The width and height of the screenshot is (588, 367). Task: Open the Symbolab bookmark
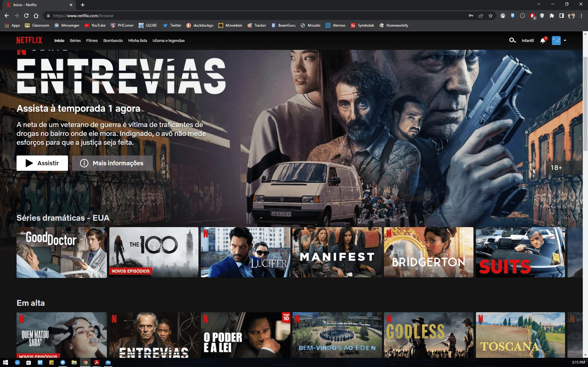coord(362,25)
